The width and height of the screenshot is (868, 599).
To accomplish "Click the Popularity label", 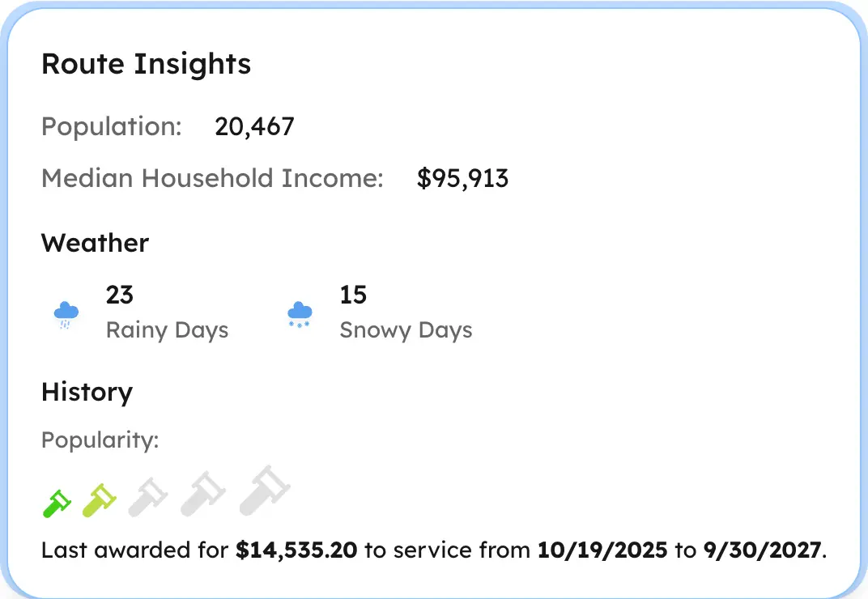I will (100, 440).
